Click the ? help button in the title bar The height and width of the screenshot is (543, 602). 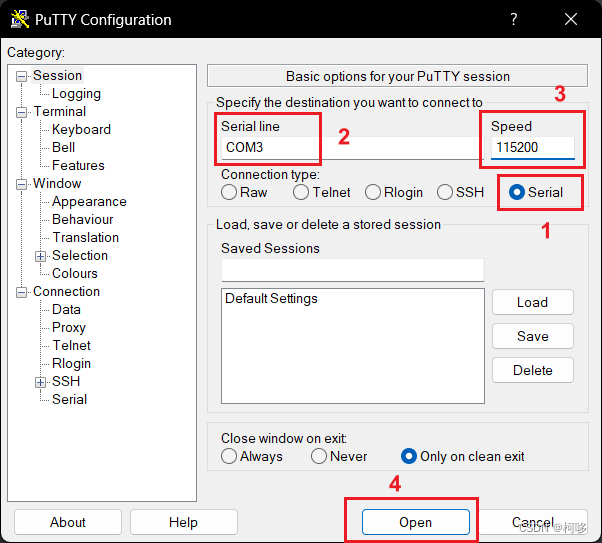tap(514, 19)
